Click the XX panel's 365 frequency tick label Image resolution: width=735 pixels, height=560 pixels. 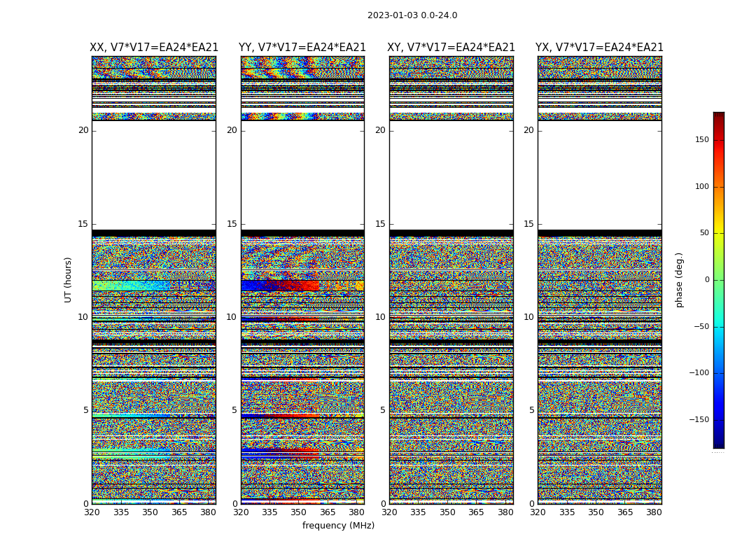coord(179,512)
